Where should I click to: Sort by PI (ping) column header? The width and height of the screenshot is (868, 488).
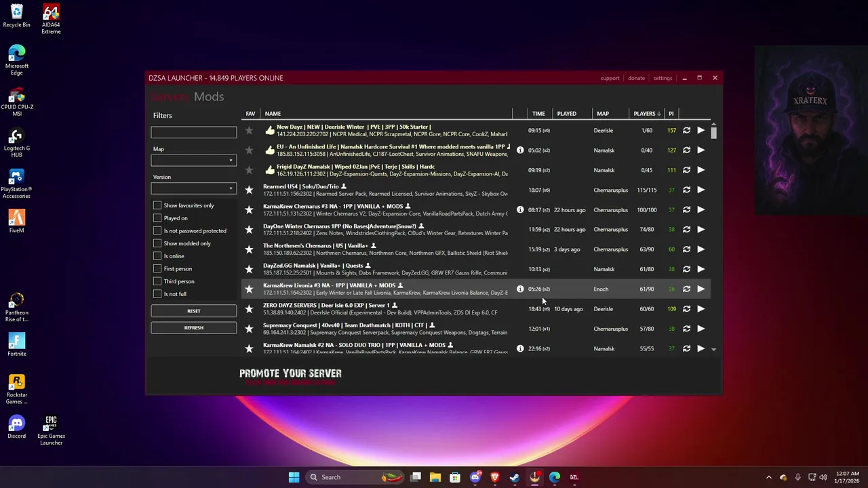(x=671, y=114)
